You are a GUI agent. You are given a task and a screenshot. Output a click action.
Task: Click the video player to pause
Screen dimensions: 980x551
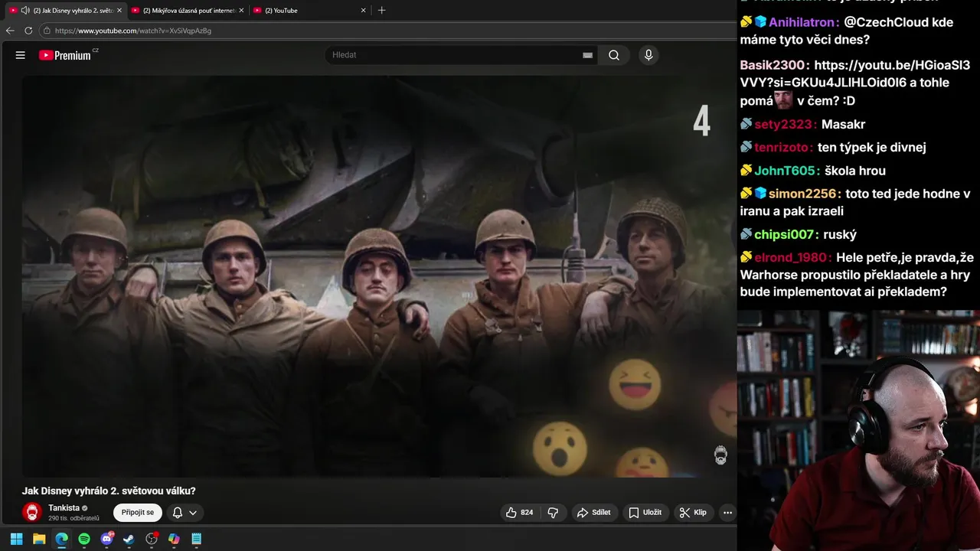click(x=379, y=276)
